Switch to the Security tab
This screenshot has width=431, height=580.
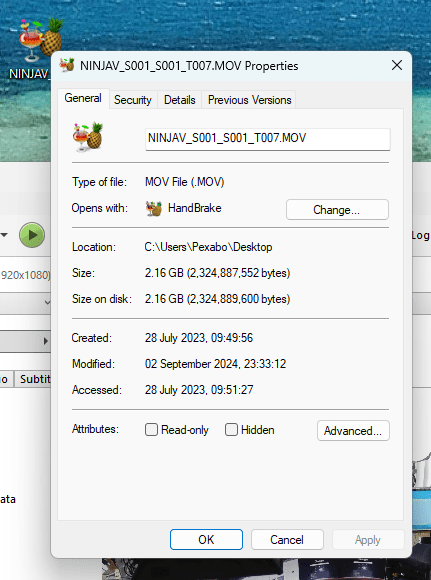click(x=133, y=100)
